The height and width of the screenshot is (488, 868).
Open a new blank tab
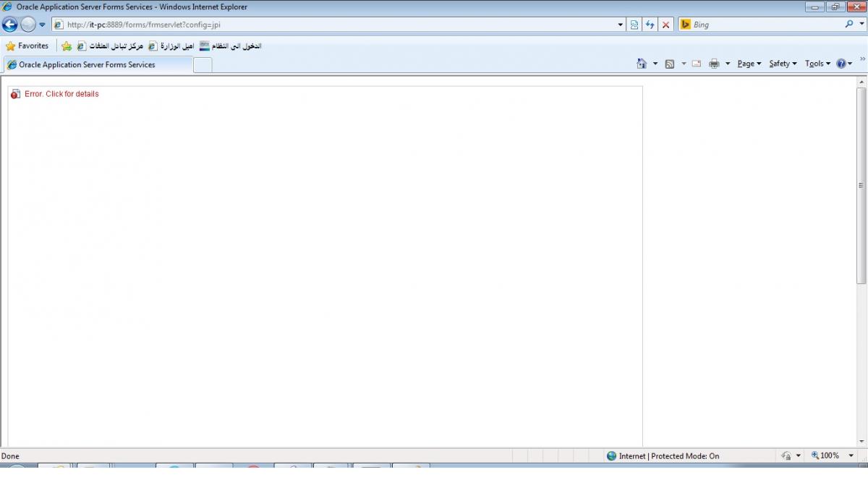point(203,65)
